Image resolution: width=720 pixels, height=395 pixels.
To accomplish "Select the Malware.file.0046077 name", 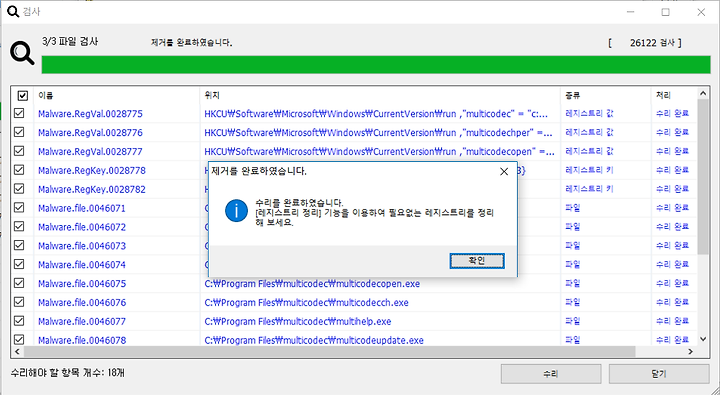I will pyautogui.click(x=82, y=321).
